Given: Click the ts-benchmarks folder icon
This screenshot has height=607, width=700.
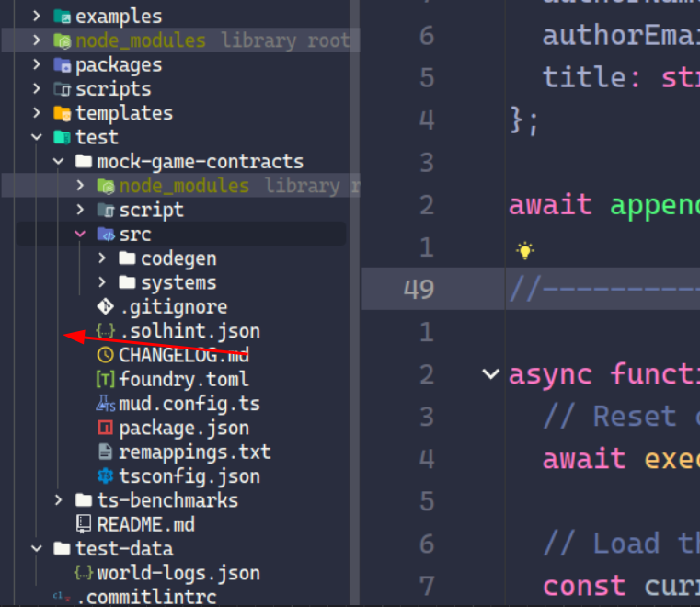Looking at the screenshot, I should [x=84, y=500].
